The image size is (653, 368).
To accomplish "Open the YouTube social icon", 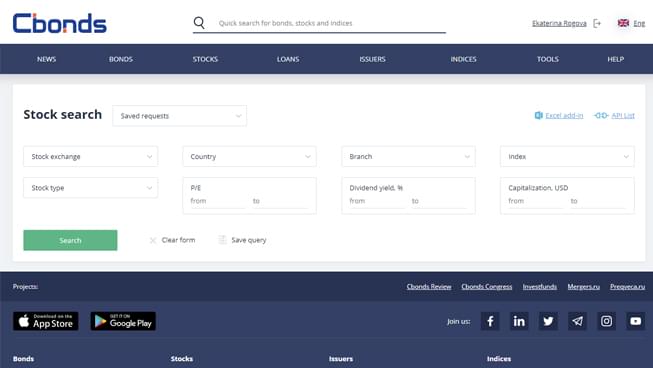I will [636, 321].
